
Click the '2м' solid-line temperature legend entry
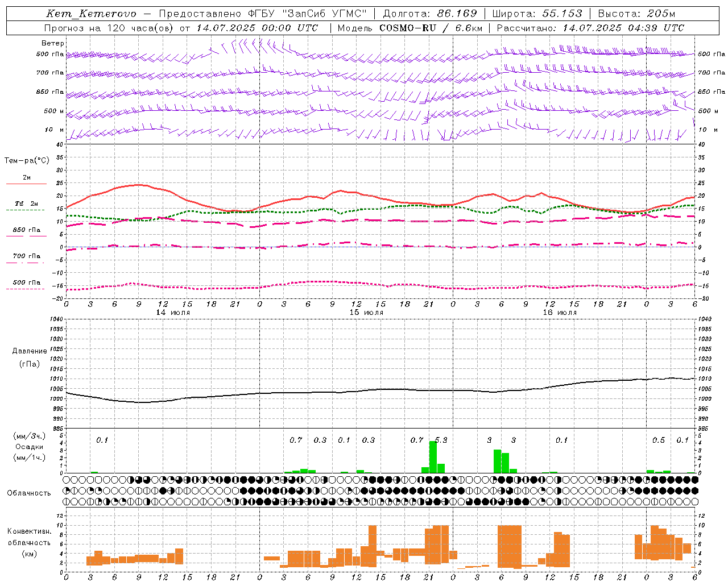(x=27, y=178)
